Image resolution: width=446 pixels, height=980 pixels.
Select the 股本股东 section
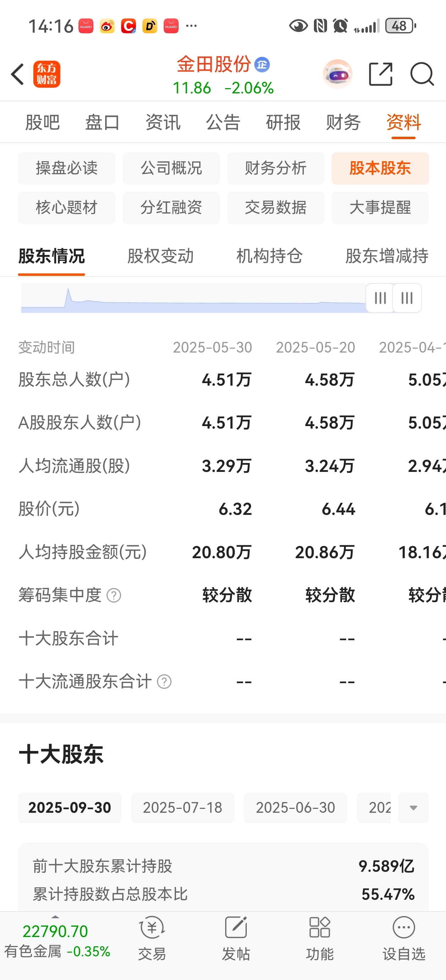(380, 168)
